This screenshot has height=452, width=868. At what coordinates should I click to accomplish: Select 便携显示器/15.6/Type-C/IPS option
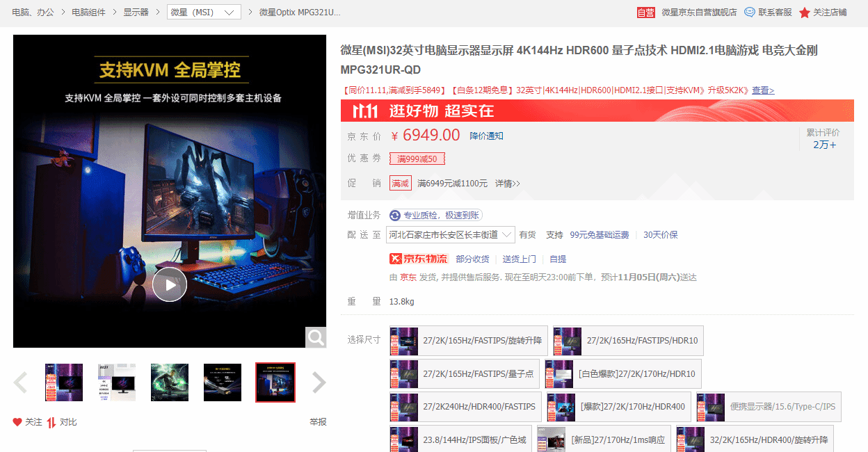click(769, 407)
